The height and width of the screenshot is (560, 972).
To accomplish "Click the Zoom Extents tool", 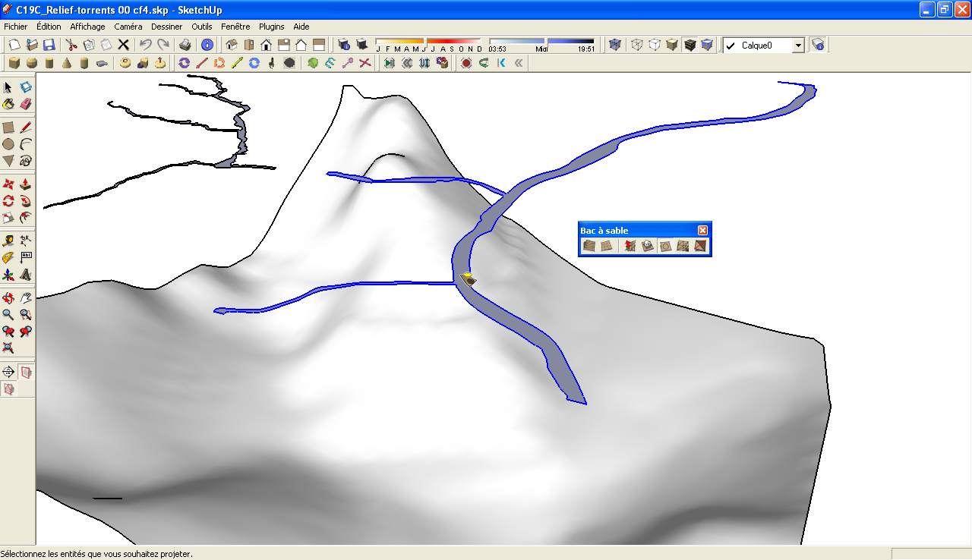I will (8, 348).
